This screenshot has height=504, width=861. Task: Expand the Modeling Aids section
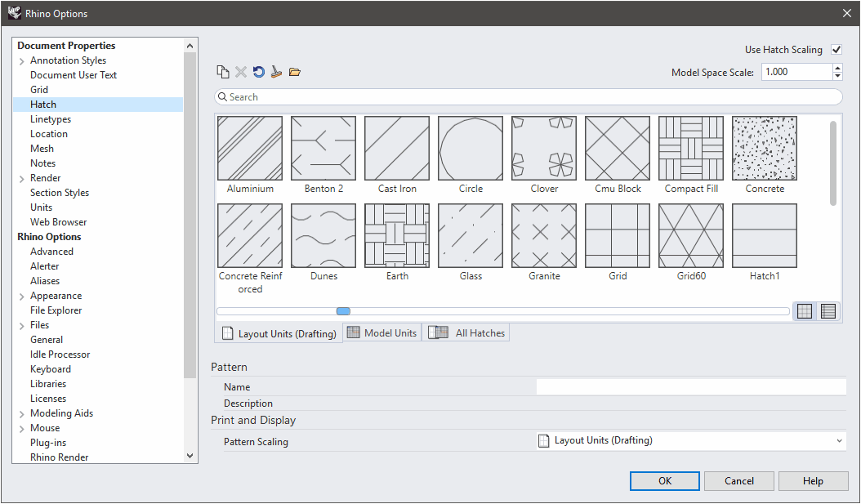(21, 414)
